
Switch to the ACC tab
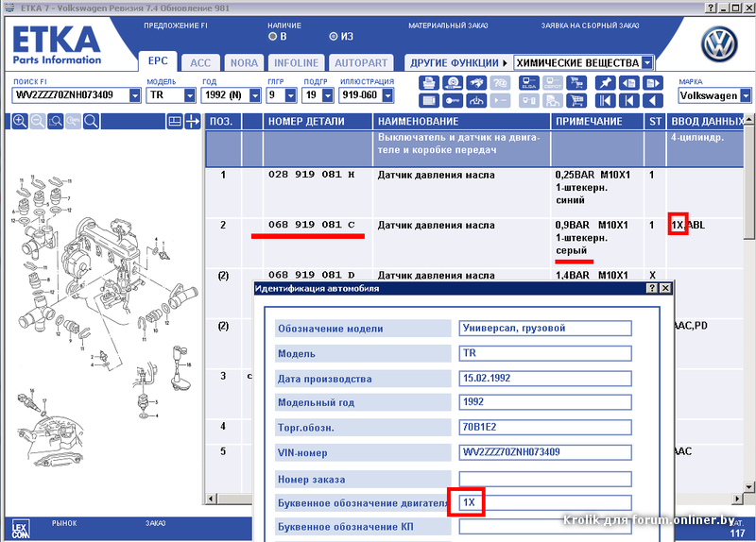pos(200,62)
